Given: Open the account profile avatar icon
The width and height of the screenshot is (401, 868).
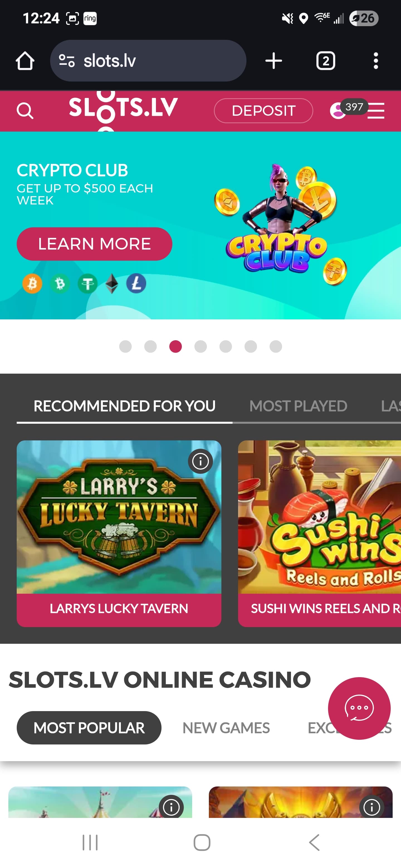Looking at the screenshot, I should coord(338,111).
